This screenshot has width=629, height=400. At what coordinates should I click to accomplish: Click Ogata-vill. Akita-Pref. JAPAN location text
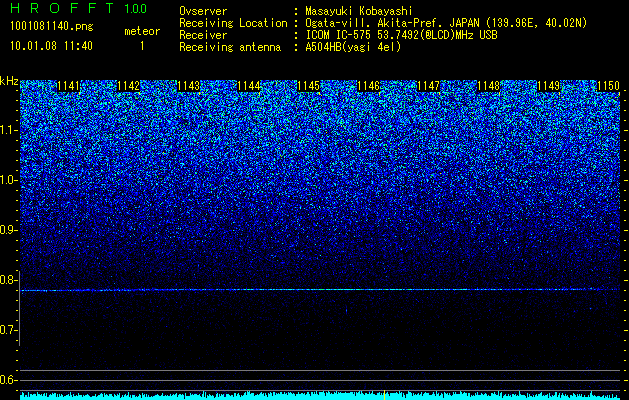446,23
